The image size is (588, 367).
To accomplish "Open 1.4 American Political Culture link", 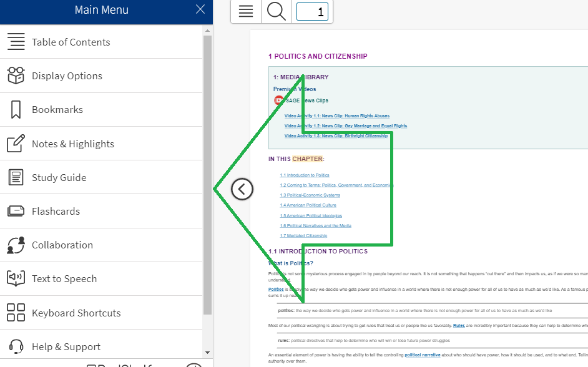I will click(308, 205).
